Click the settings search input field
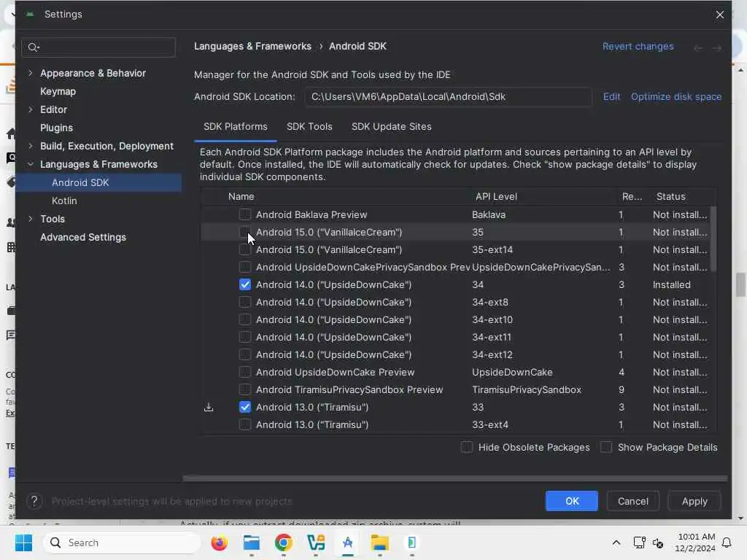 tap(98, 47)
